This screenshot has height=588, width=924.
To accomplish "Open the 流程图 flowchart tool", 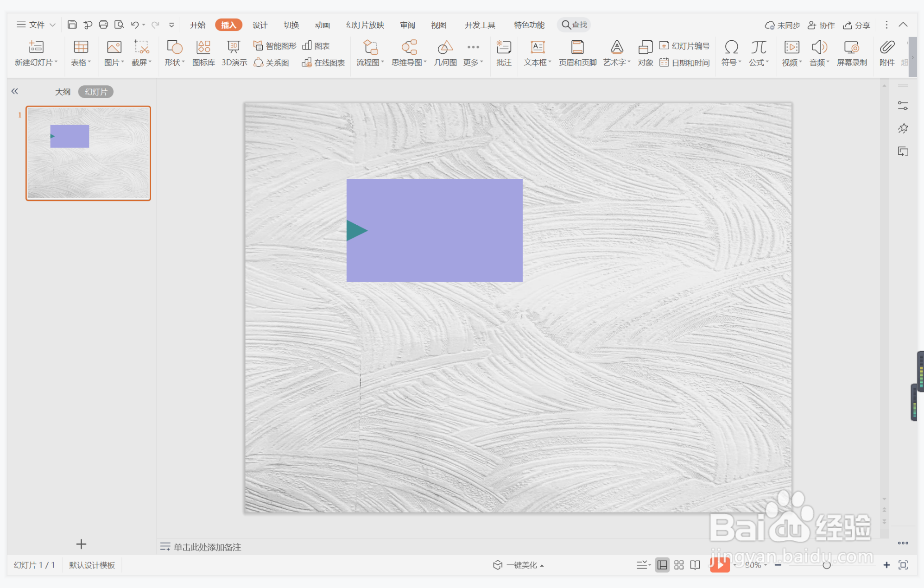I will [x=370, y=53].
